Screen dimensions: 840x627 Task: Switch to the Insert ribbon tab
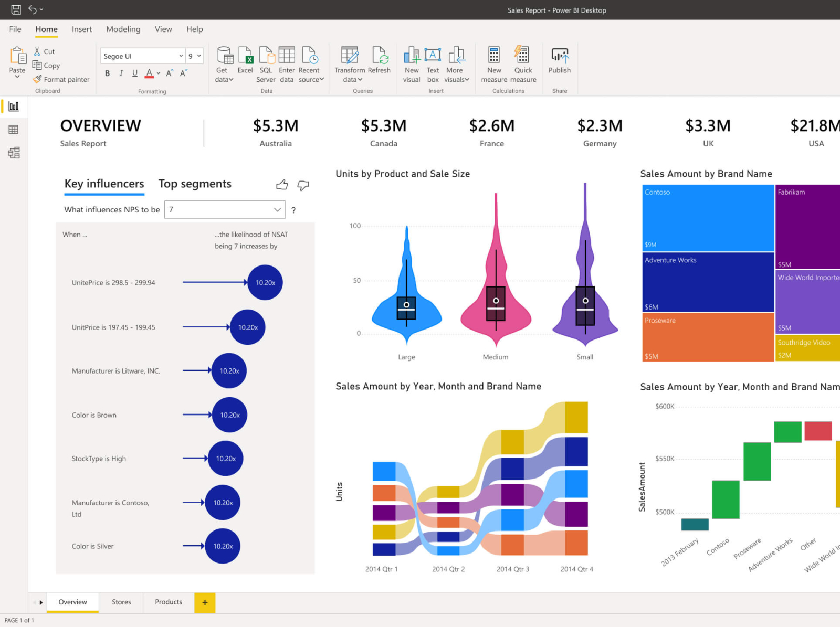[x=82, y=29]
